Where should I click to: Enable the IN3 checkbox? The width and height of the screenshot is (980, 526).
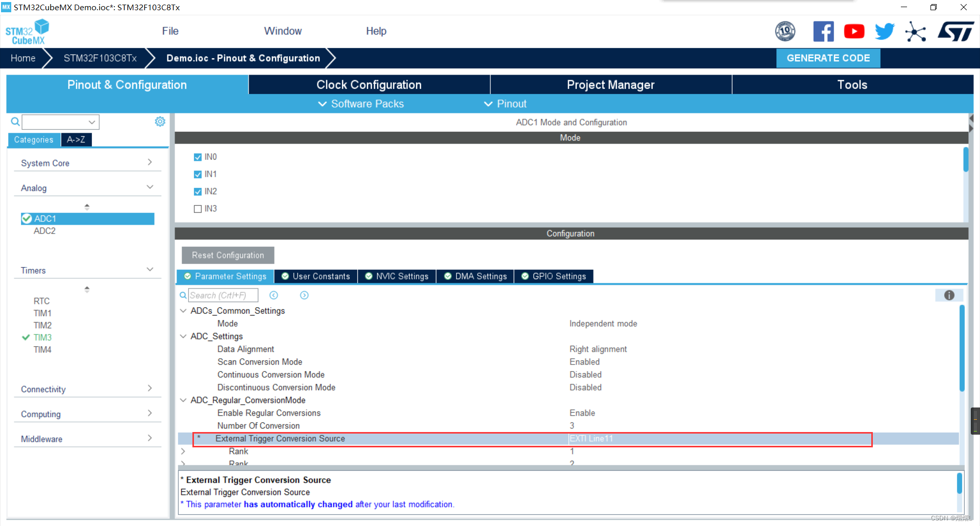[198, 209]
